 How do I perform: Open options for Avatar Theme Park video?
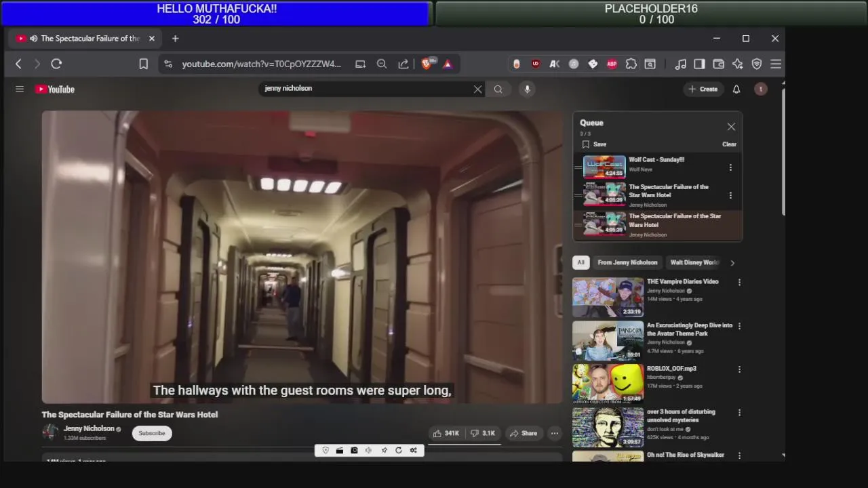point(739,326)
